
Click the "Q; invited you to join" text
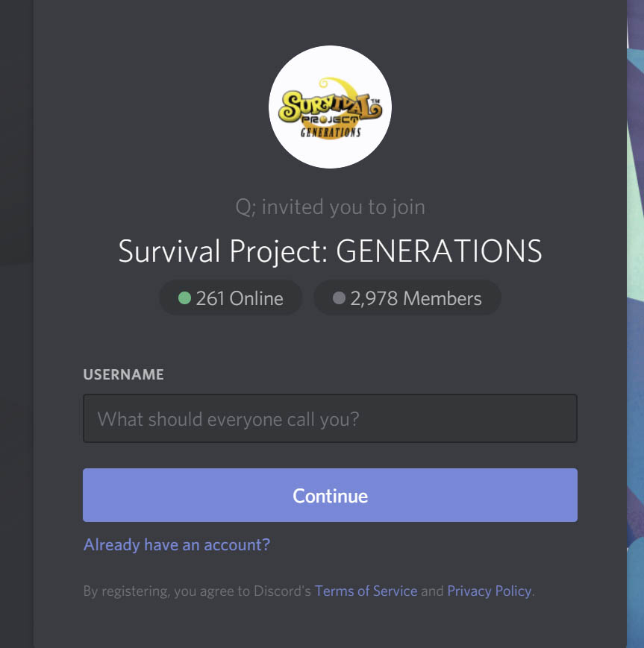tap(330, 207)
